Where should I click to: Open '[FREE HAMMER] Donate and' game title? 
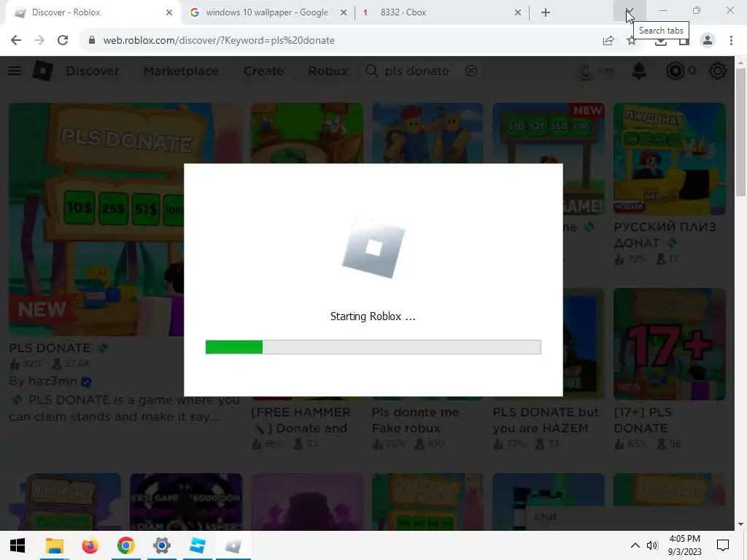pos(301,420)
